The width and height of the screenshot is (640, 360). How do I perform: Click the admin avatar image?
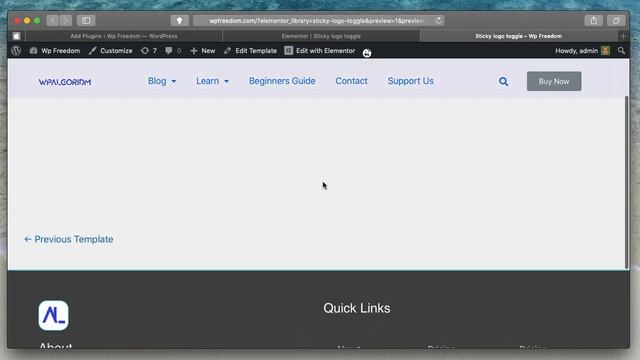605,51
